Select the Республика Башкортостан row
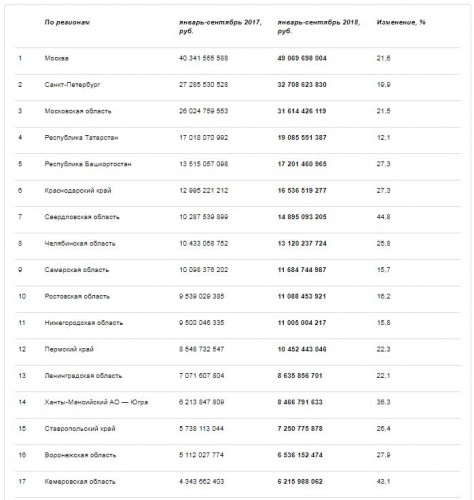 [x=238, y=164]
